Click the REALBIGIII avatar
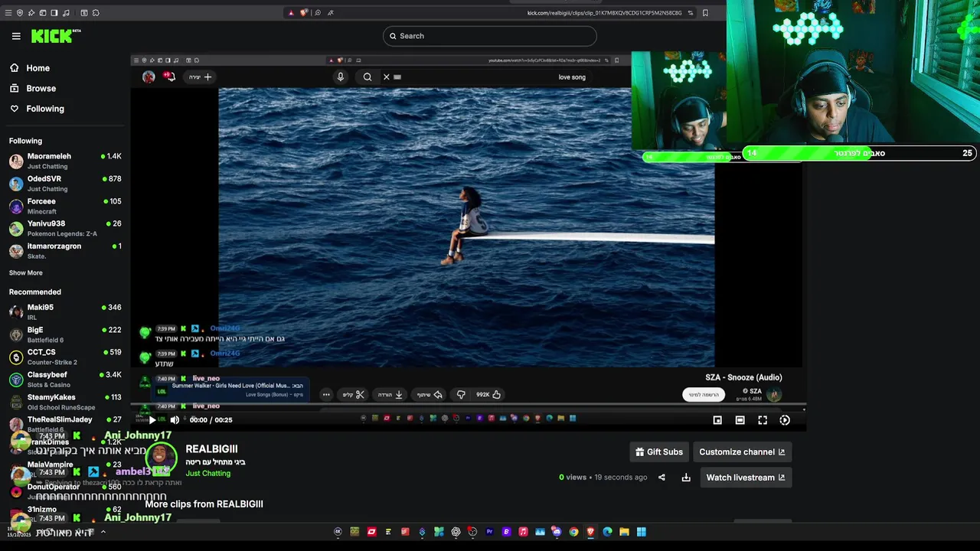The height and width of the screenshot is (551, 980). [160, 458]
